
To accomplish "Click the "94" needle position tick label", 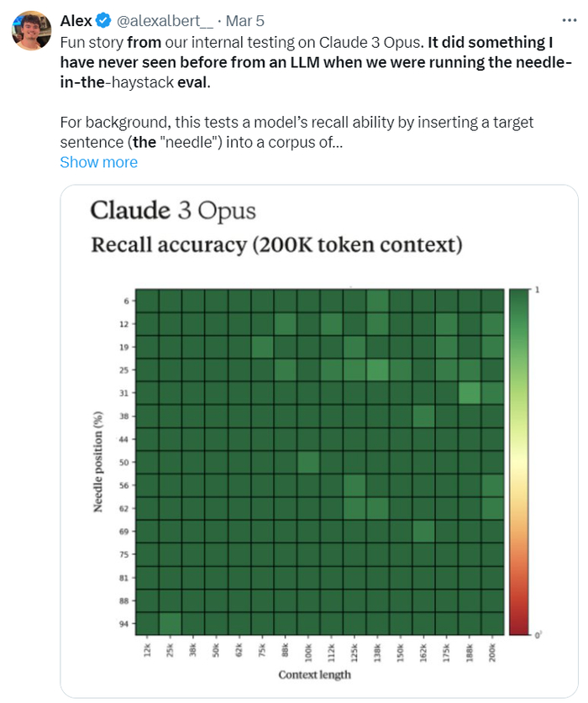I will click(123, 624).
